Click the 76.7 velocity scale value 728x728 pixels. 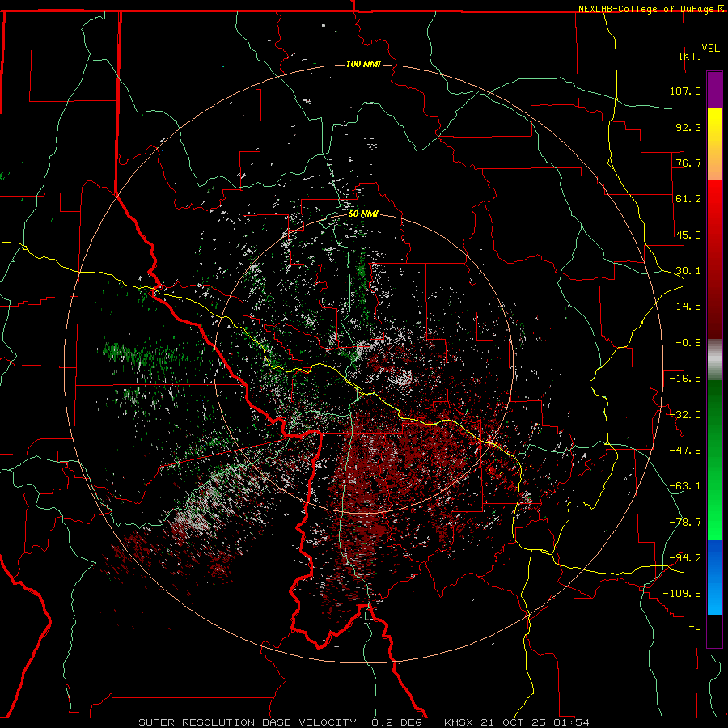click(688, 163)
